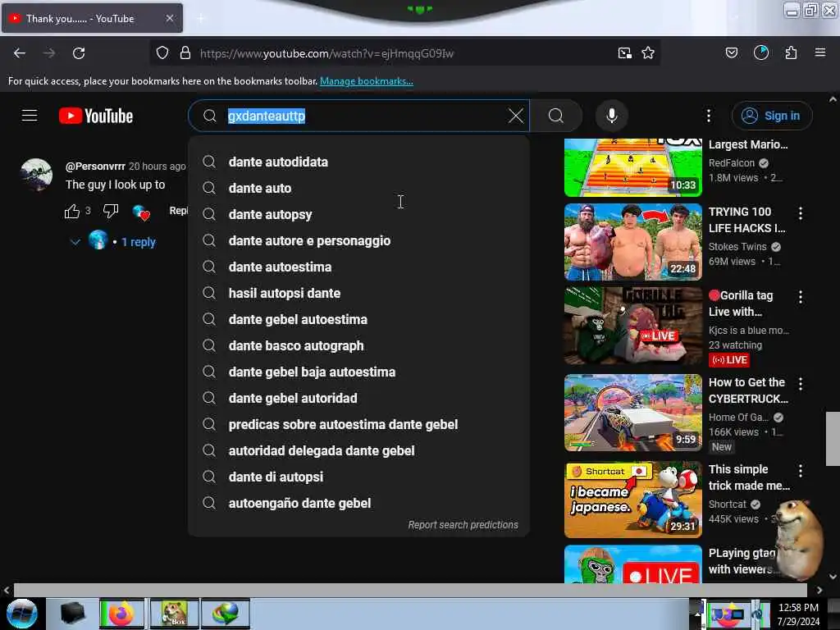
Task: Open the Windows Start button
Action: point(21,614)
